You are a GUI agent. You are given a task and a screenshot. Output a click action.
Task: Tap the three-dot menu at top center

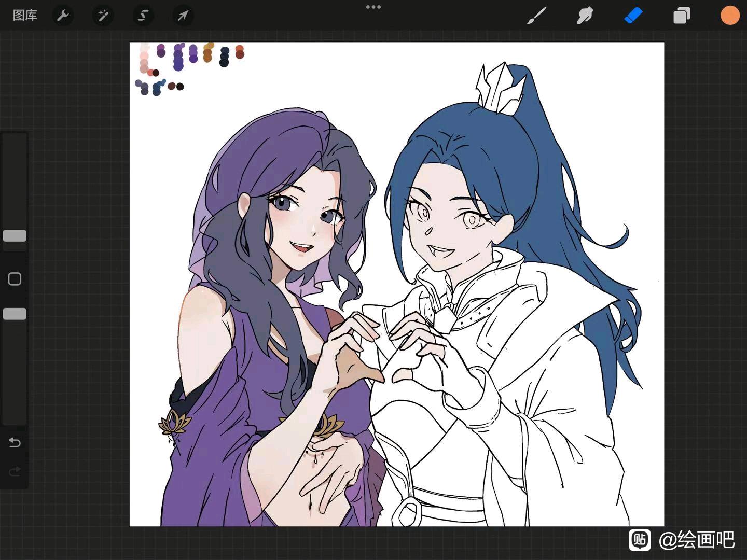tap(374, 7)
